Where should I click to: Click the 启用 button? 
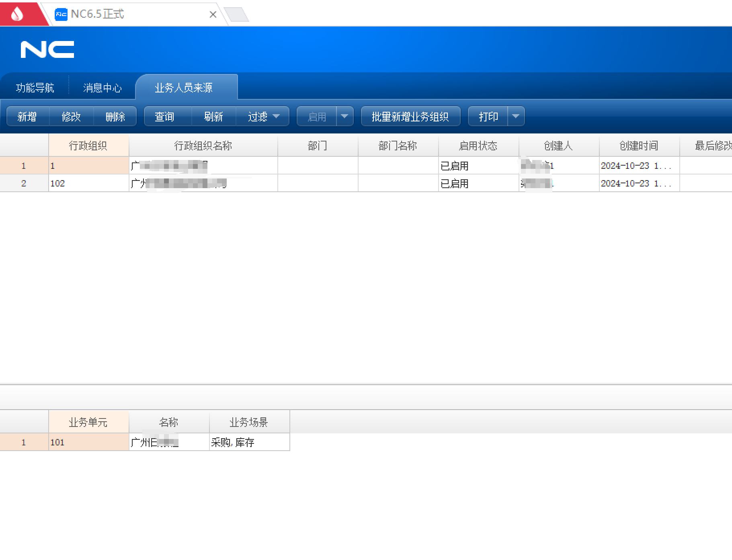pos(317,117)
